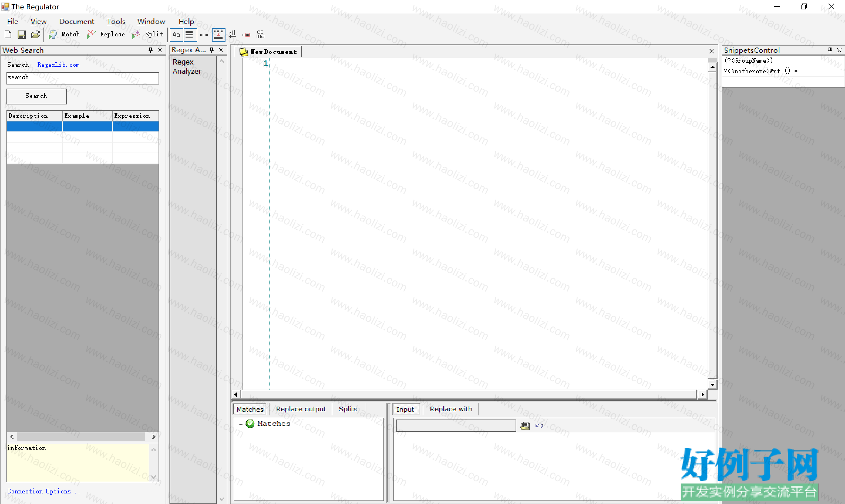Screen dimensions: 845x504
Task: Run the Replace command in toolbar
Action: pyautogui.click(x=106, y=34)
